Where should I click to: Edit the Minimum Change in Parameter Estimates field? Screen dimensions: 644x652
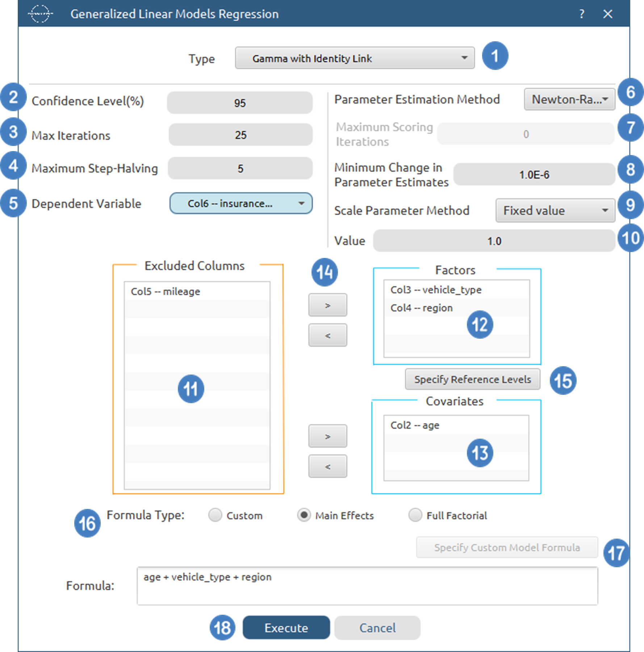coord(534,175)
